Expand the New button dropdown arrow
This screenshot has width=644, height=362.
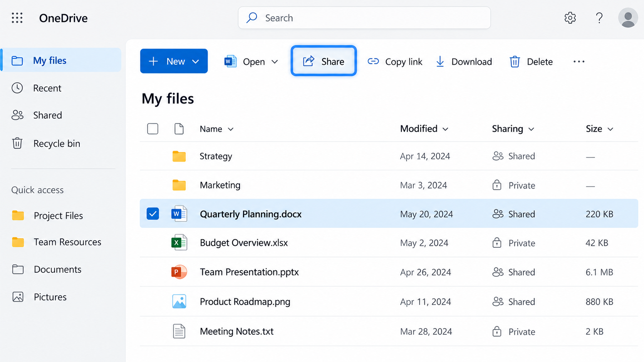pyautogui.click(x=196, y=62)
